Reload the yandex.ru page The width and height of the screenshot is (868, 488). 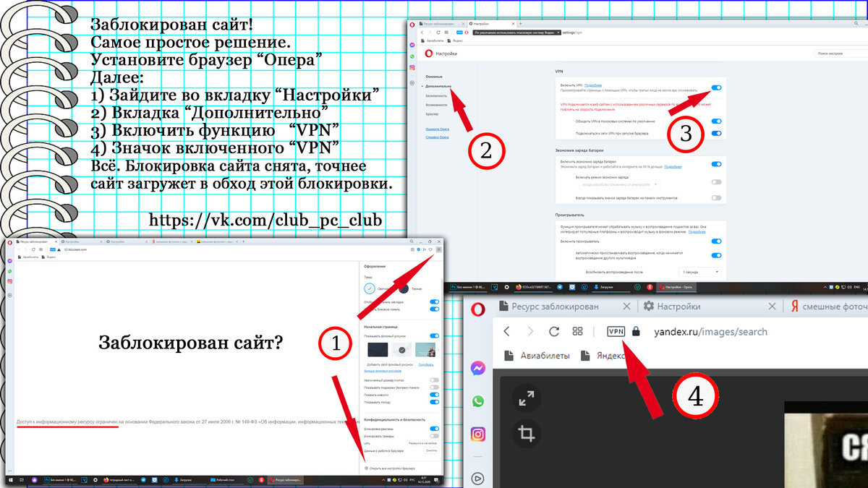pos(554,331)
